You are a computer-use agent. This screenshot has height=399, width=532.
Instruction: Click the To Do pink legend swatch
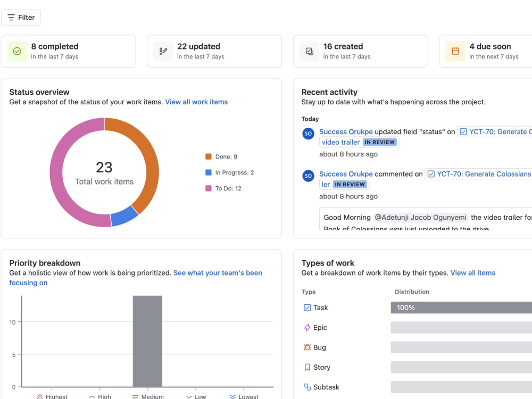[x=209, y=188]
